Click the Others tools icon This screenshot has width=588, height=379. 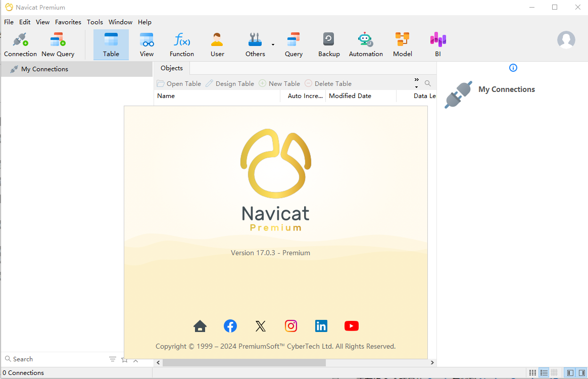tap(255, 44)
